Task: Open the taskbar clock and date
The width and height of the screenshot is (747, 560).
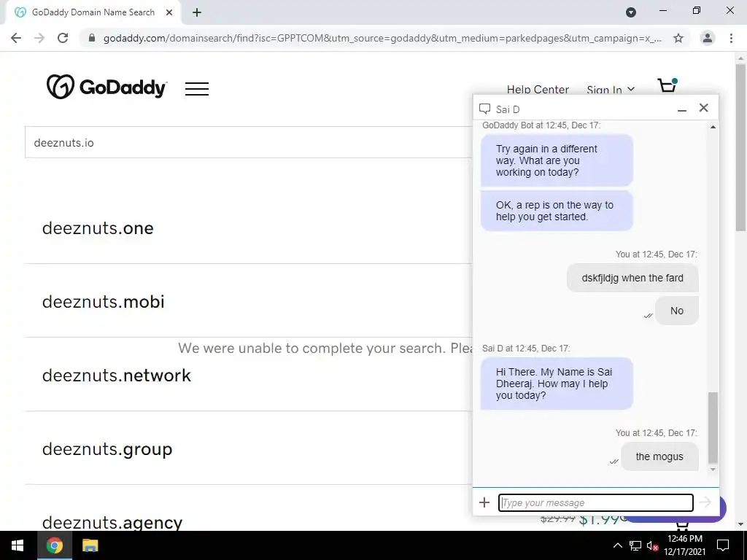Action: (684, 545)
